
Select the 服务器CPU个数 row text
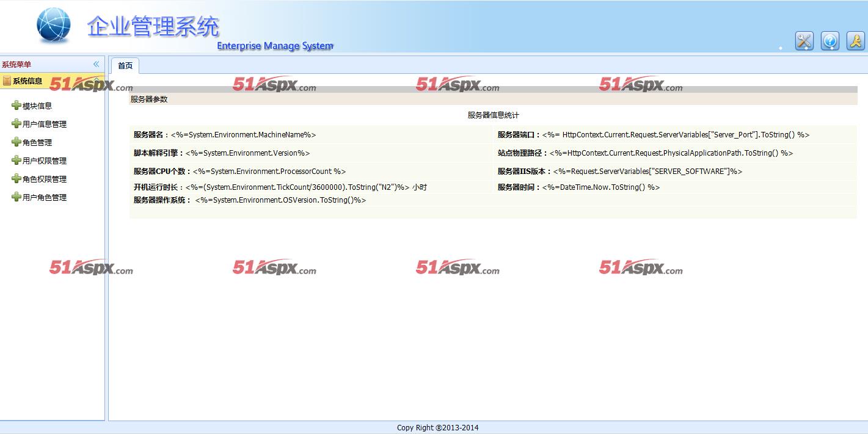click(x=240, y=172)
